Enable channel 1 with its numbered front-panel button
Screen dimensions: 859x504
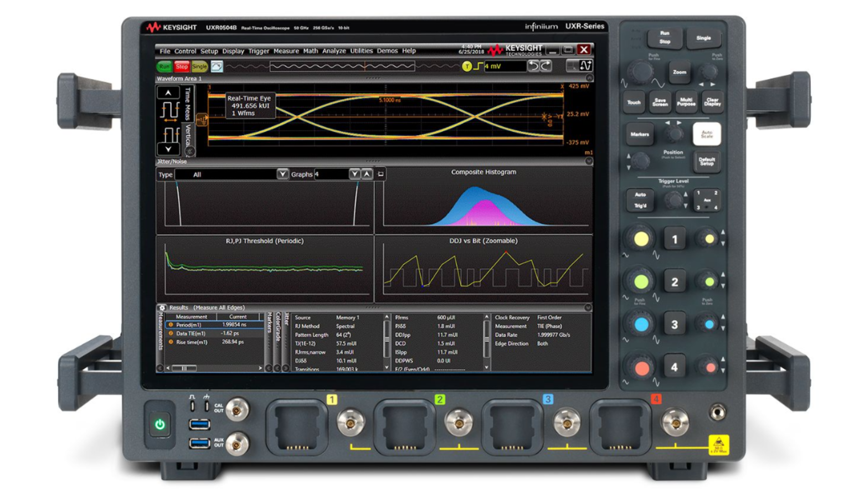click(675, 239)
